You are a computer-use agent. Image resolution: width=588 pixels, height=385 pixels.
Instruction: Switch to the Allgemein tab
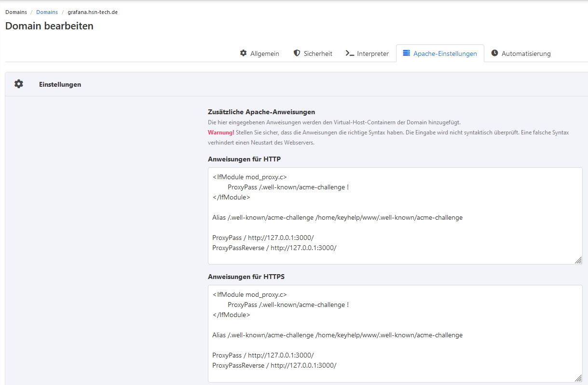(264, 53)
